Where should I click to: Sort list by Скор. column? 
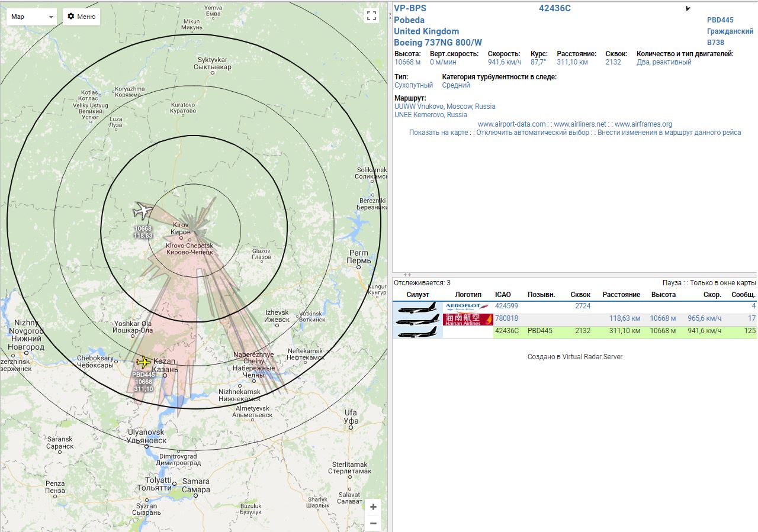[712, 295]
